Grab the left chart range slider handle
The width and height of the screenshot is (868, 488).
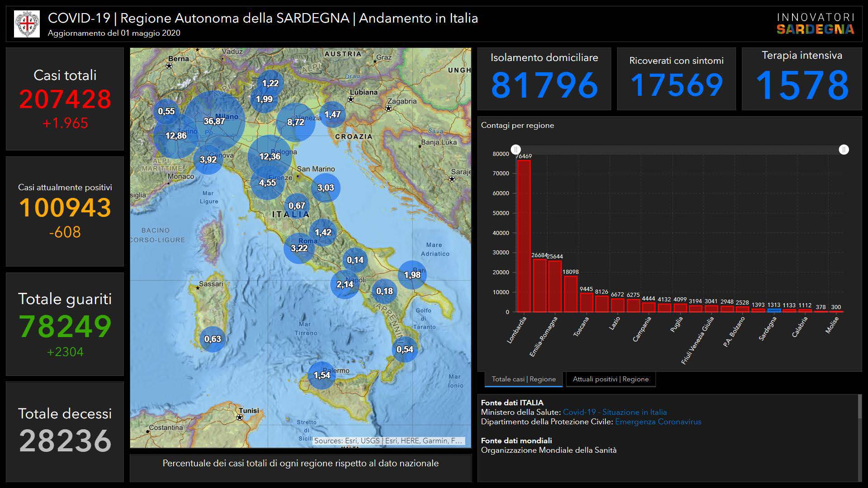coord(516,150)
